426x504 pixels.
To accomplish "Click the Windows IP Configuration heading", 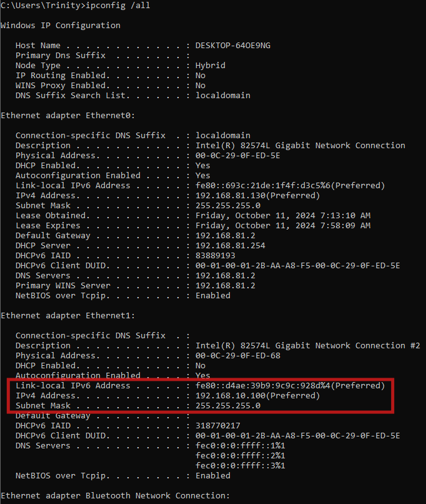I will (x=61, y=26).
